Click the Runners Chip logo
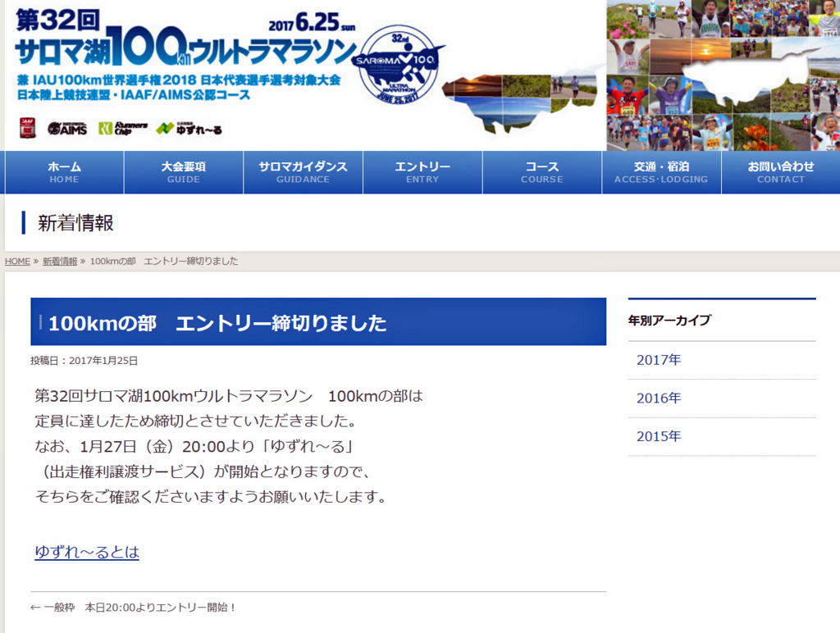 pos(123,128)
